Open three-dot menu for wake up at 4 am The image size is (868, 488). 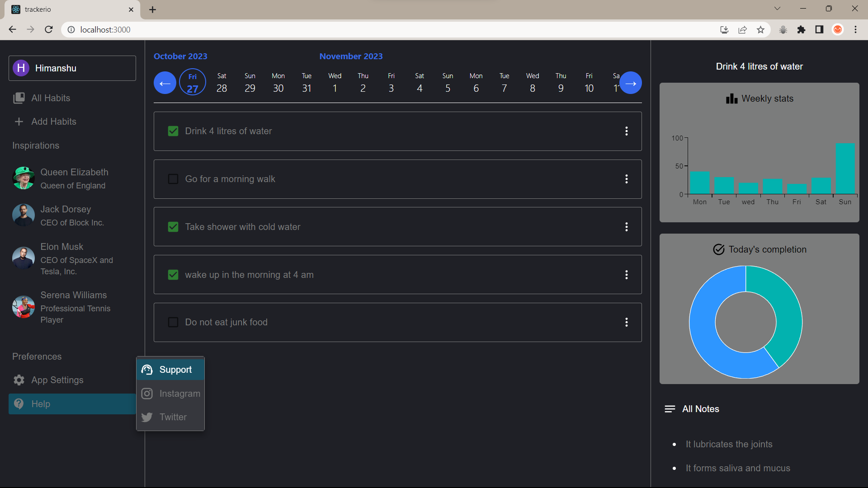(x=626, y=275)
